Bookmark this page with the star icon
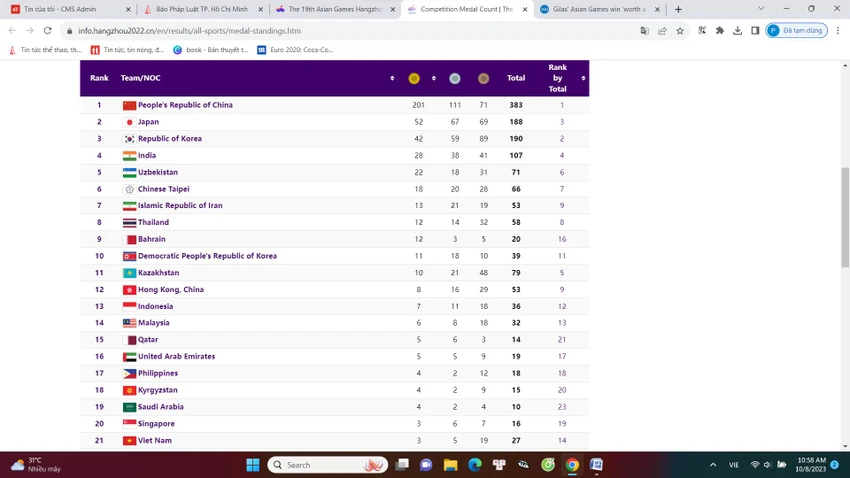This screenshot has width=850, height=478. pyautogui.click(x=680, y=31)
